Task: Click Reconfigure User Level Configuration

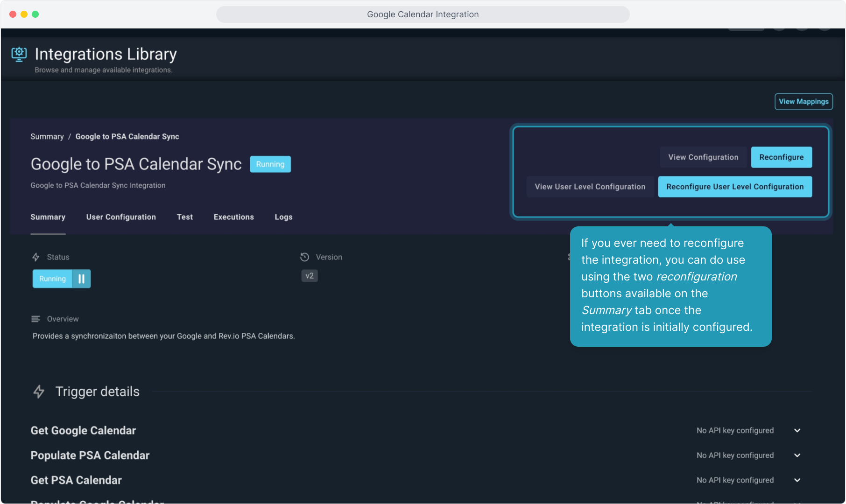Action: 734,187
